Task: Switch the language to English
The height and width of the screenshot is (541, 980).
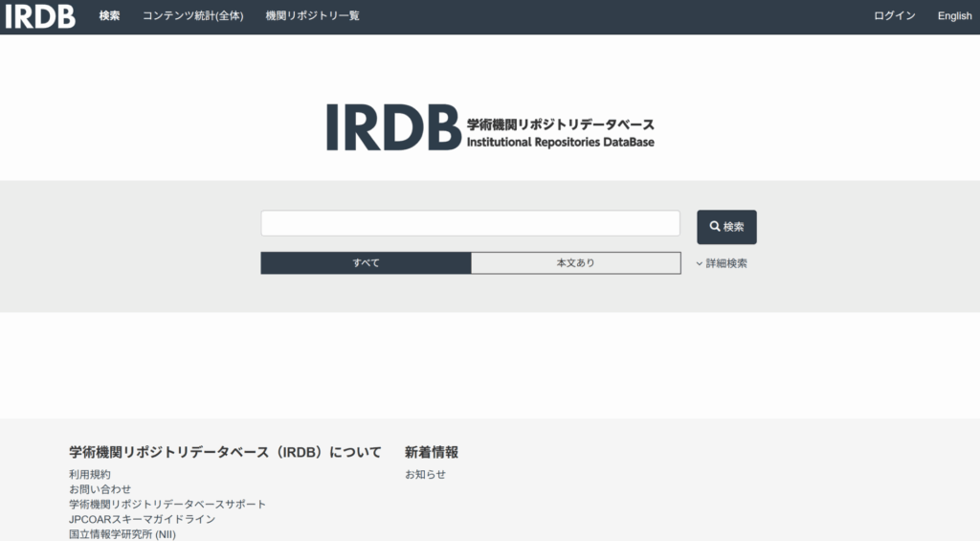Action: [954, 15]
